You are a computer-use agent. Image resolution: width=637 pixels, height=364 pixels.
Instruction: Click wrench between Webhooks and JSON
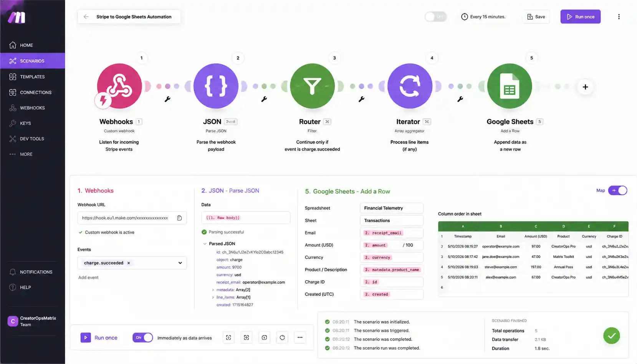point(167,99)
